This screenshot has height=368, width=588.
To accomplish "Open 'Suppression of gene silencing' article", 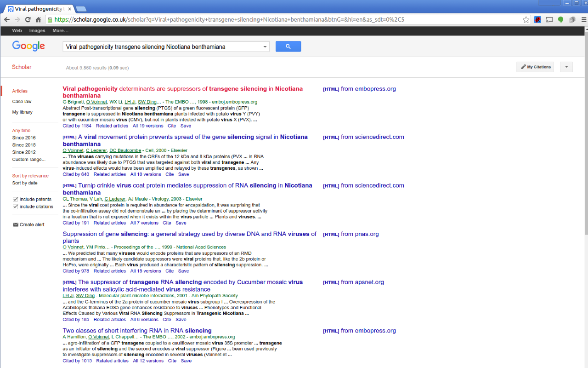I will point(190,237).
